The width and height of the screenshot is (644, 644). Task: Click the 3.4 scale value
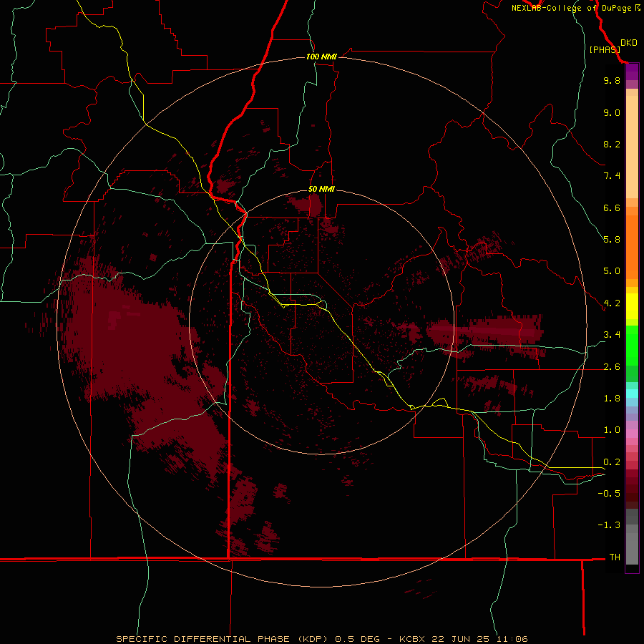[x=612, y=335]
